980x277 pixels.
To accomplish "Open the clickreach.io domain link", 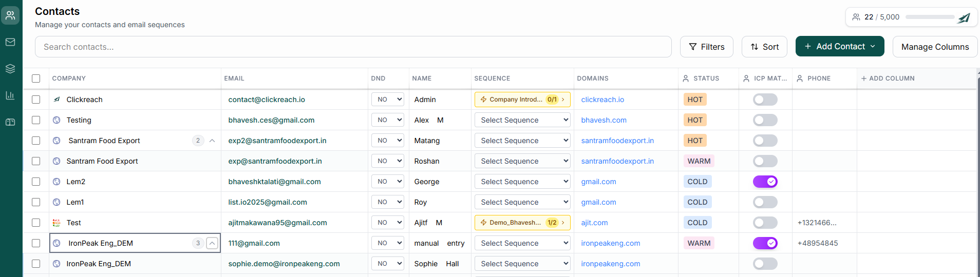I will pyautogui.click(x=602, y=100).
